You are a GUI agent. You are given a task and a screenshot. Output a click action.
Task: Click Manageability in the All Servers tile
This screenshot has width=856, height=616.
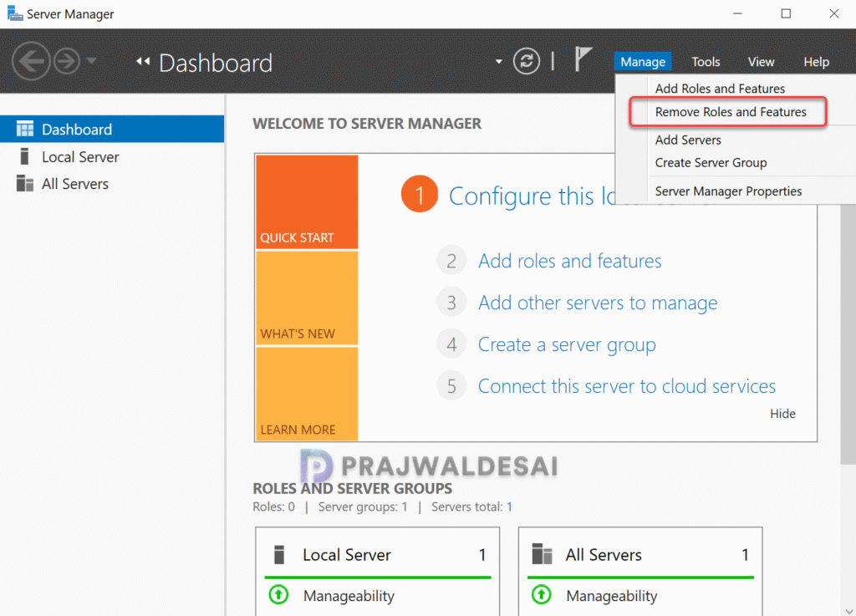(611, 596)
